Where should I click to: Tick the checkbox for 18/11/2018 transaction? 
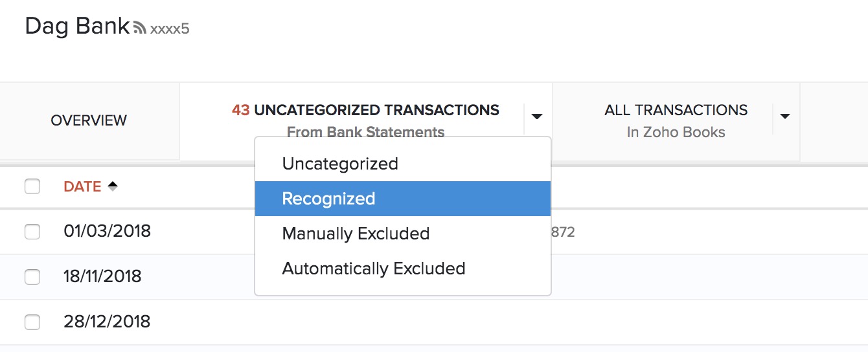coord(32,277)
